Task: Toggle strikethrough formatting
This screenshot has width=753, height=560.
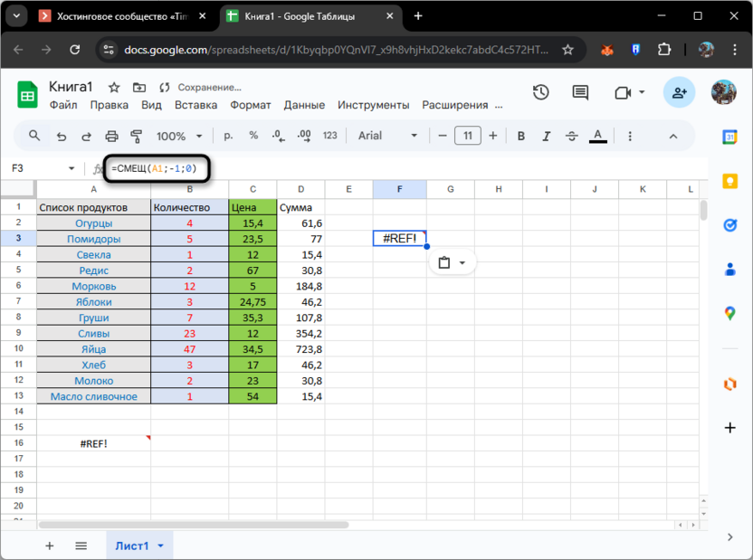Action: (571, 137)
